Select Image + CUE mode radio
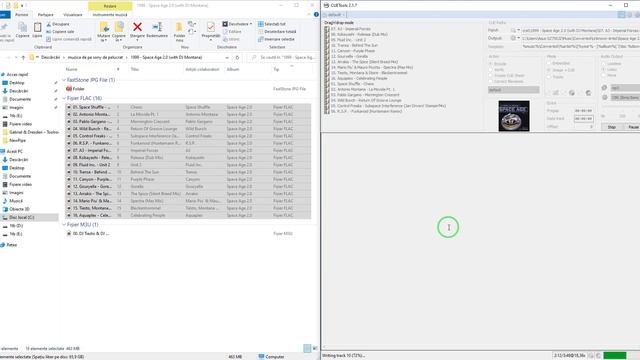Viewport: 640px width, 360px height. [549, 70]
